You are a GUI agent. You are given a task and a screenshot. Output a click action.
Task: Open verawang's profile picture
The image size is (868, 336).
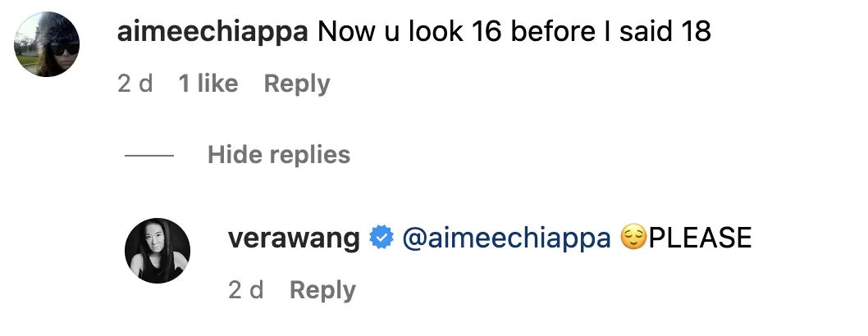(x=158, y=251)
